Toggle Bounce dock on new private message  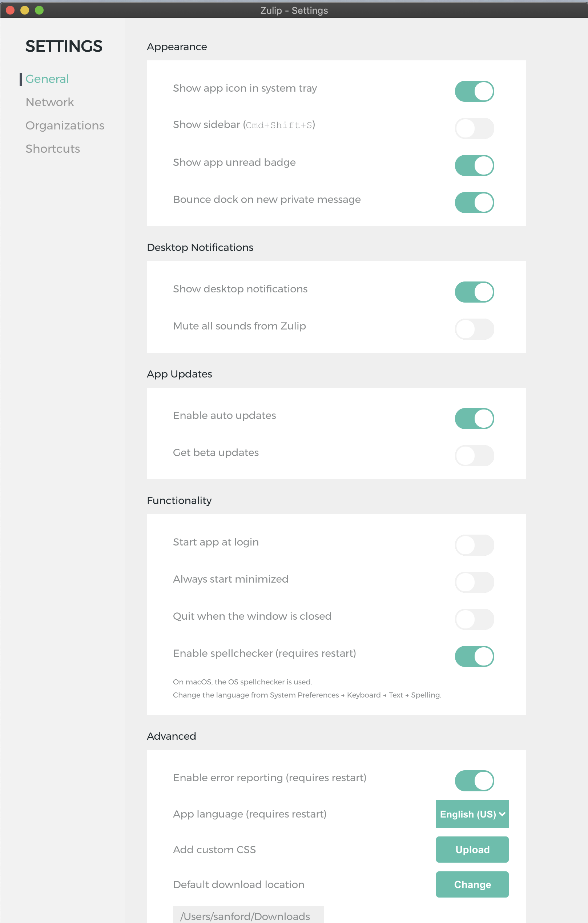[474, 203]
